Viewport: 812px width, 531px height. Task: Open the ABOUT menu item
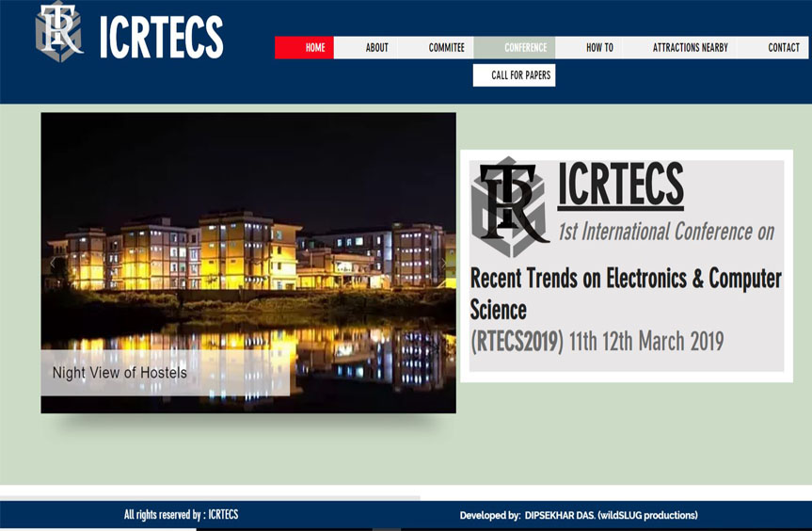pyautogui.click(x=366, y=48)
